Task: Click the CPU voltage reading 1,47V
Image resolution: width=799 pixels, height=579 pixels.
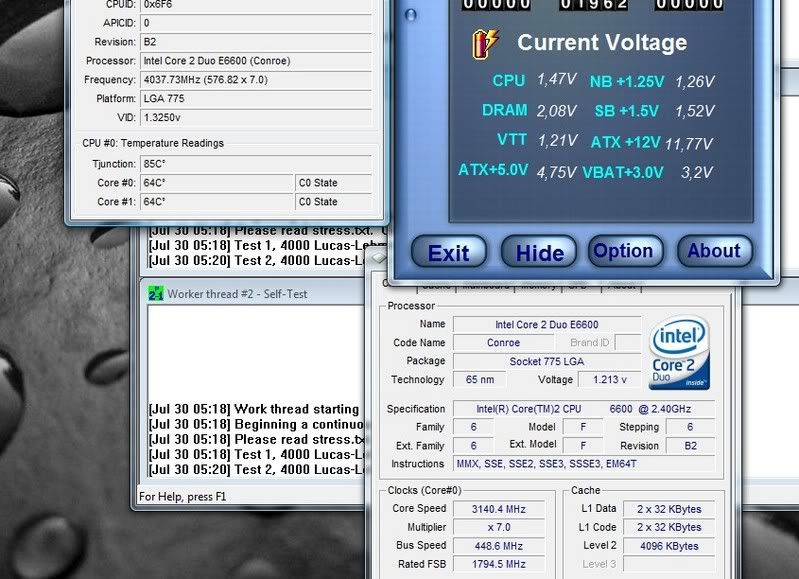Action: click(556, 80)
